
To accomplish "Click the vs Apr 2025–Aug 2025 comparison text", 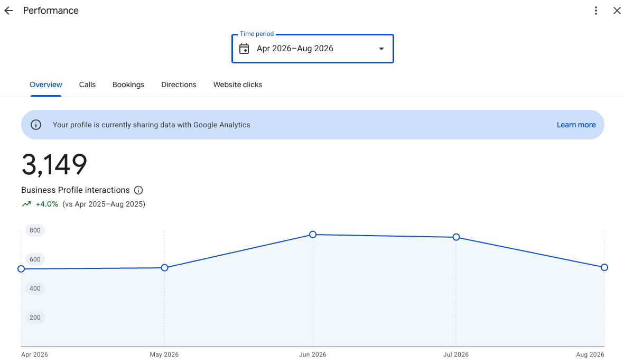I will tap(104, 204).
